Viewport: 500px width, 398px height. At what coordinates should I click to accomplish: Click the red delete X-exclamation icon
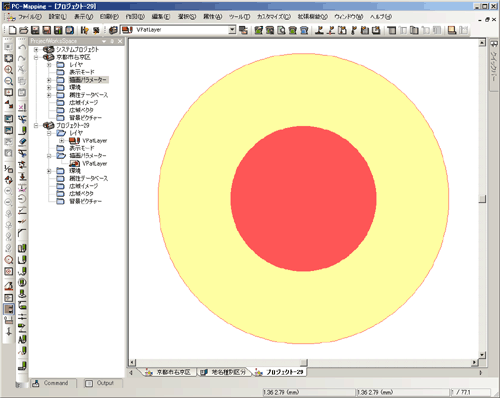22,107
